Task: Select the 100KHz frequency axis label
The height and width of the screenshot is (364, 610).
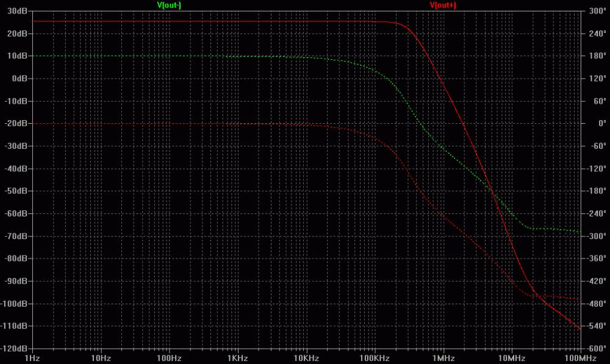Action: 375,358
